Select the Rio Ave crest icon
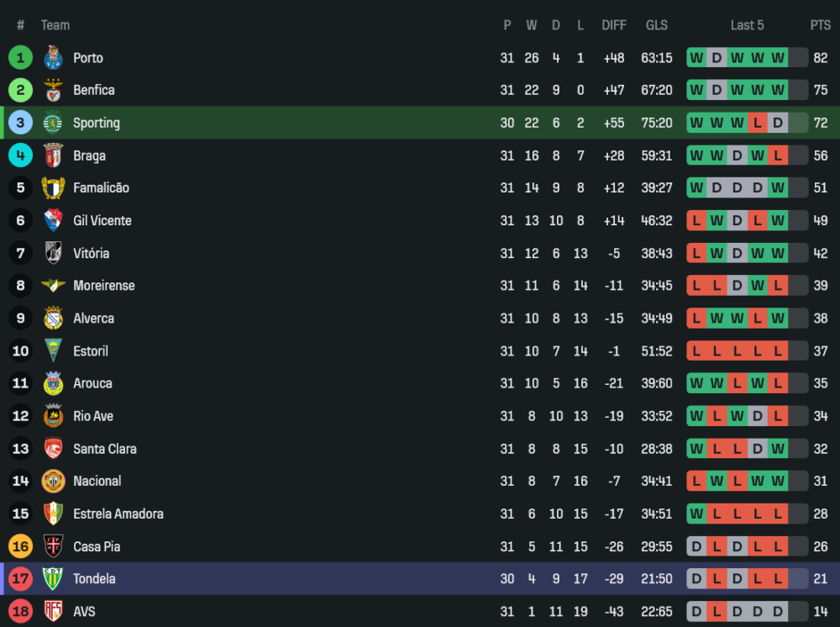The image size is (840, 627). (x=53, y=416)
